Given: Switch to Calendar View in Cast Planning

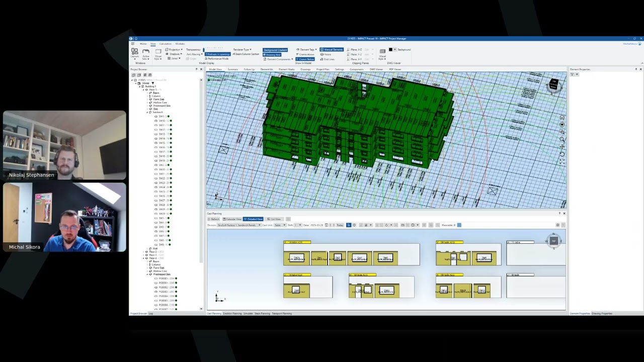Looking at the screenshot, I should pyautogui.click(x=232, y=219).
